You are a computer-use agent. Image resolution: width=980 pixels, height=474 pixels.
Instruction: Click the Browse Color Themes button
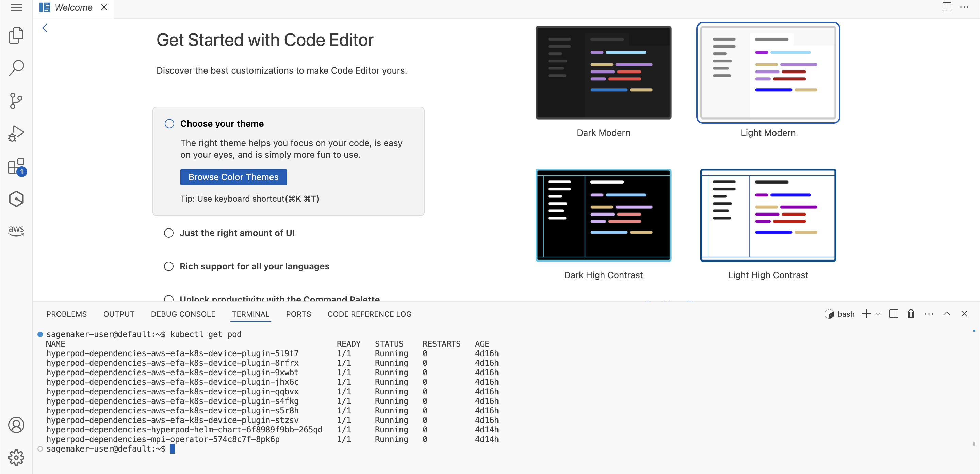[233, 177]
